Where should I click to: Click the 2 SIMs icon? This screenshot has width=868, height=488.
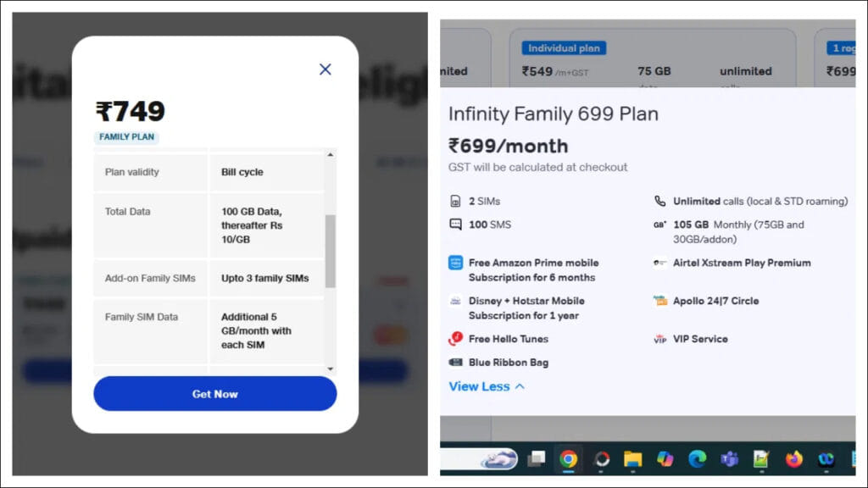click(x=456, y=201)
